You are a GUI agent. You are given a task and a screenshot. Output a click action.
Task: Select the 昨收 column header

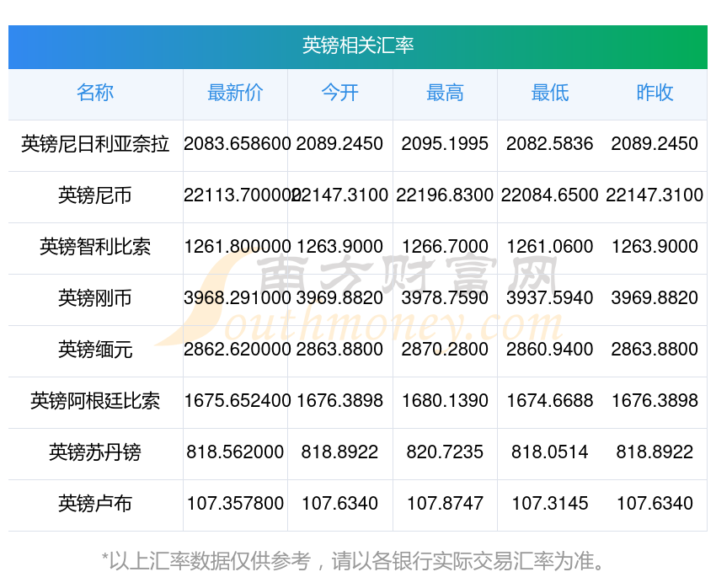[x=655, y=93]
